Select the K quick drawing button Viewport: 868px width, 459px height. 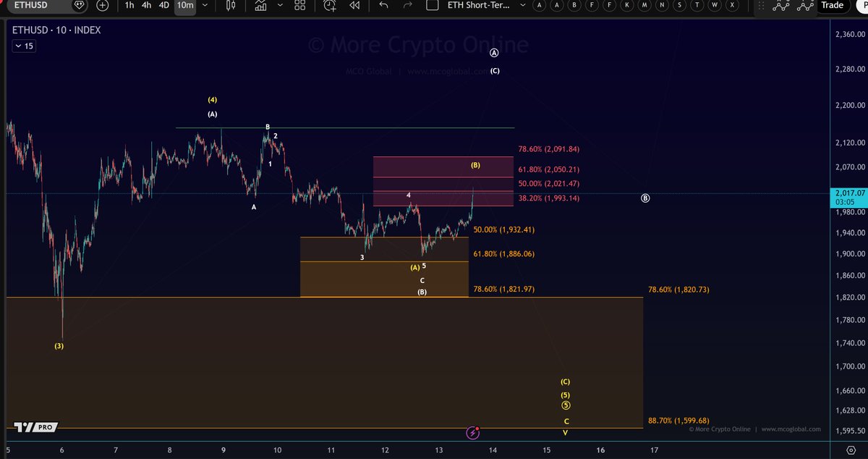pos(627,5)
